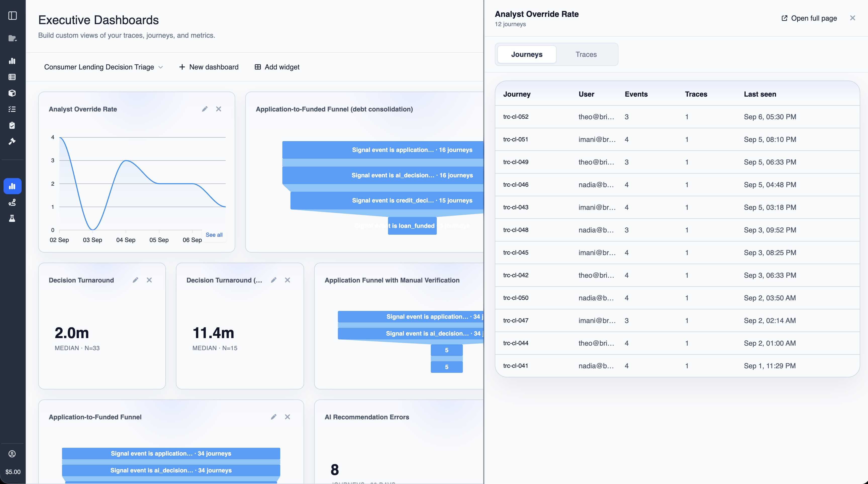Open journey trc-cl-052 row

pos(677,117)
